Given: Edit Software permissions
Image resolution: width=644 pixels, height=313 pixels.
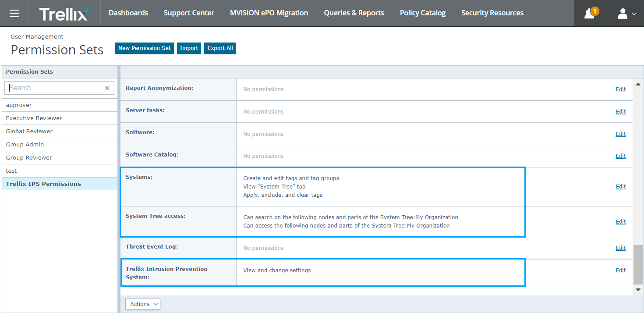Looking at the screenshot, I should [621, 134].
